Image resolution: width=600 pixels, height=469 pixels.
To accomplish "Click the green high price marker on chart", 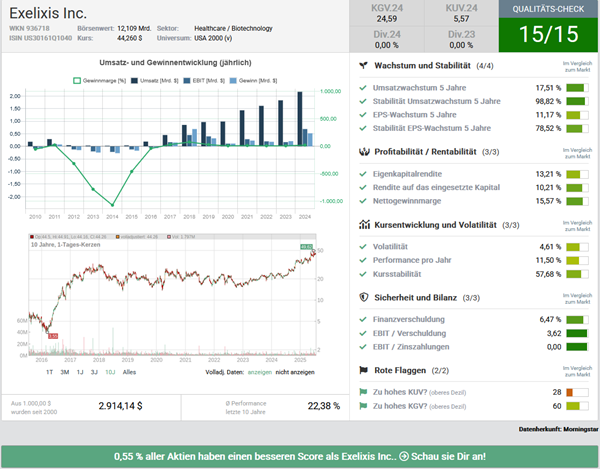I will 307,247.
